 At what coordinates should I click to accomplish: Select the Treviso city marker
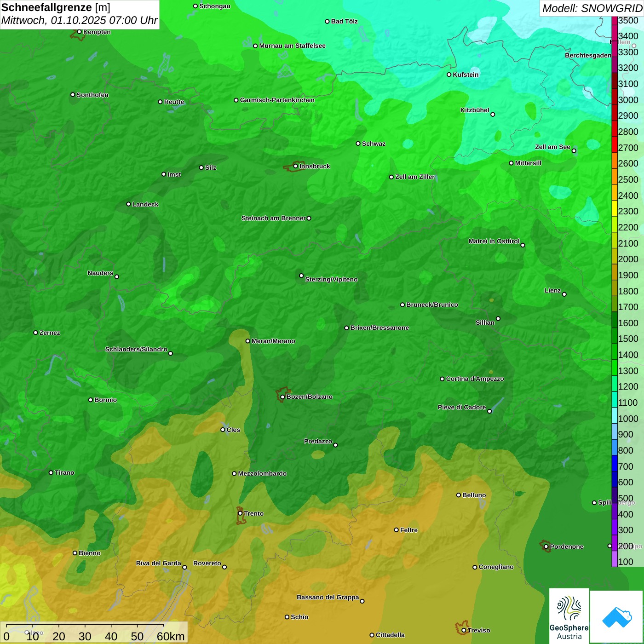tap(464, 631)
